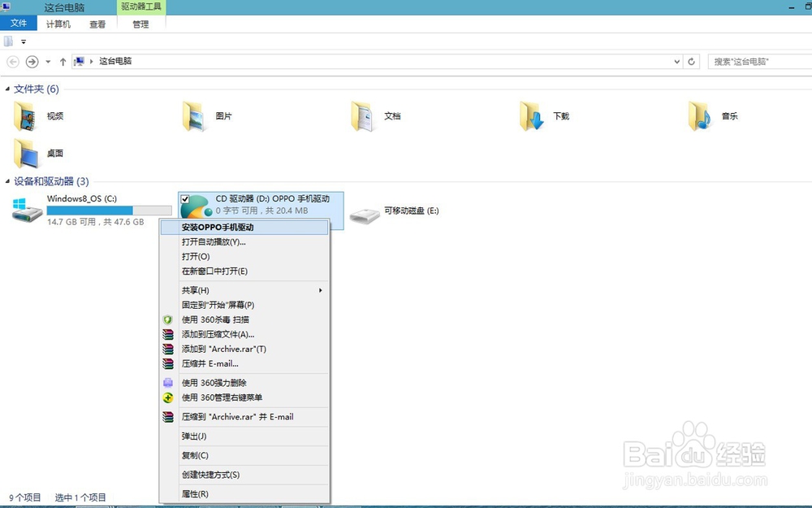Open the Music folder icon
812x508 pixels.
[700, 116]
